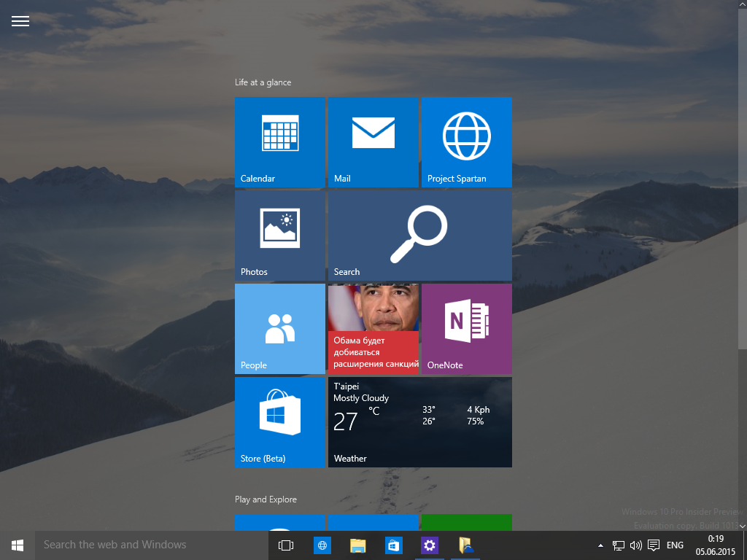Click the Start screen vertical scrollbar thumb
Image resolution: width=747 pixels, height=560 pixels.
click(743, 179)
